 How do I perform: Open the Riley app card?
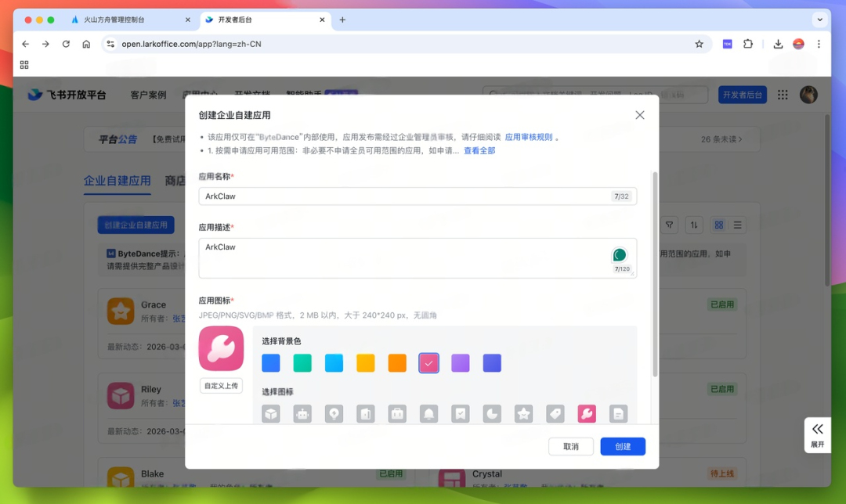coord(141,409)
